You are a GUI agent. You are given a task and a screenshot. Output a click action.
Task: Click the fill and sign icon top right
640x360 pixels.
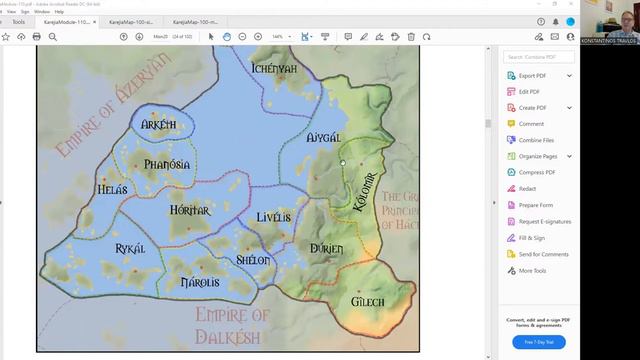[539, 37]
